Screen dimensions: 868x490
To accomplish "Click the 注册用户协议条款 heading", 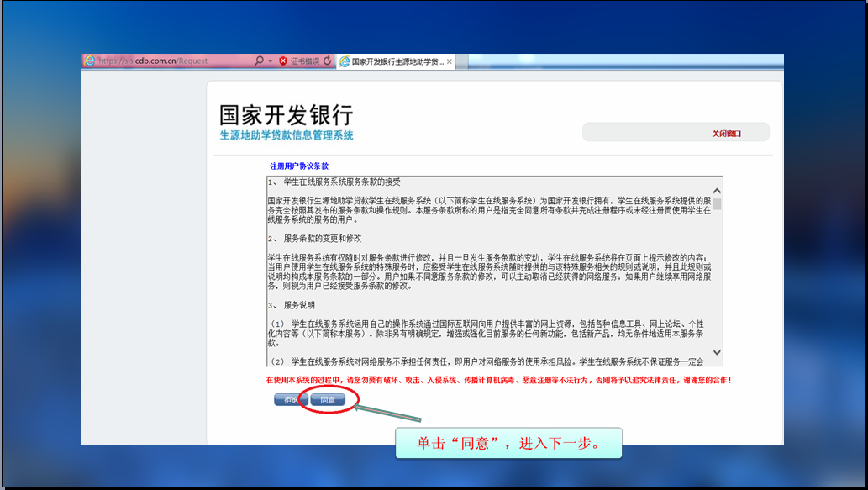I will tap(299, 166).
